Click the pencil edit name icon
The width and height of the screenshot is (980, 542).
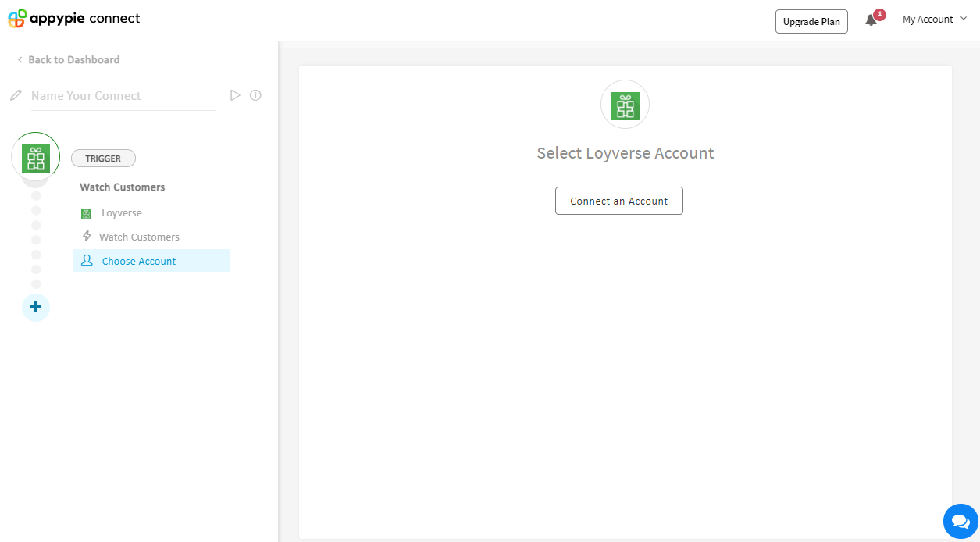[16, 96]
